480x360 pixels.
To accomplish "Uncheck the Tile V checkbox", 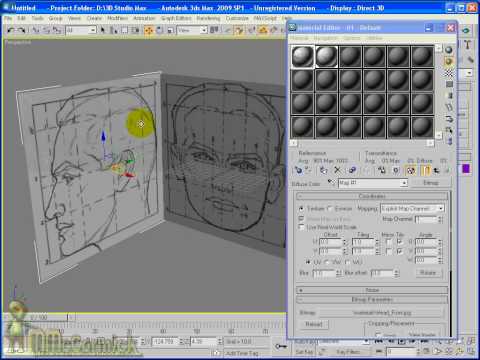I will (400, 251).
